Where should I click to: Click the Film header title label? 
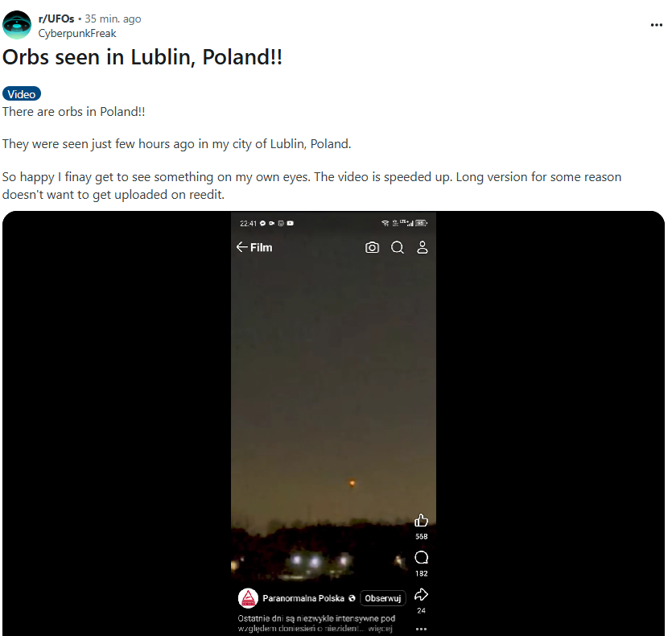(261, 247)
